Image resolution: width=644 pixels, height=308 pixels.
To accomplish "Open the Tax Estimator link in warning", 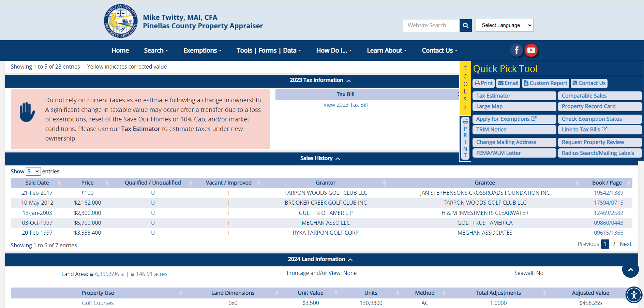I will pos(140,129).
